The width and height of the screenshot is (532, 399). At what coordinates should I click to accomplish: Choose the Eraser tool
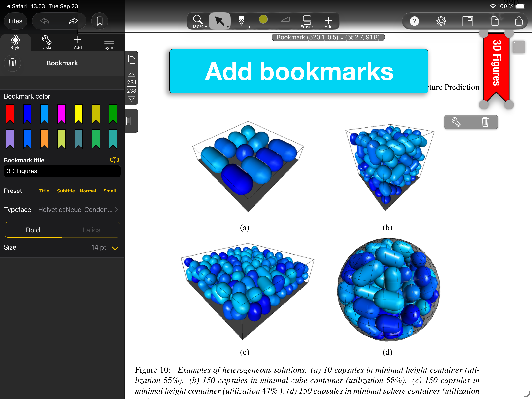click(307, 22)
